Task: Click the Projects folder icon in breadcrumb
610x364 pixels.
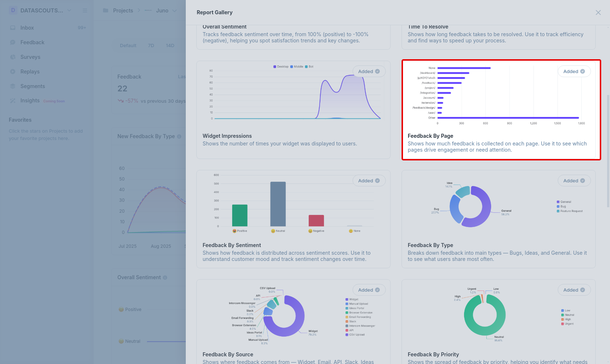Action: (106, 11)
